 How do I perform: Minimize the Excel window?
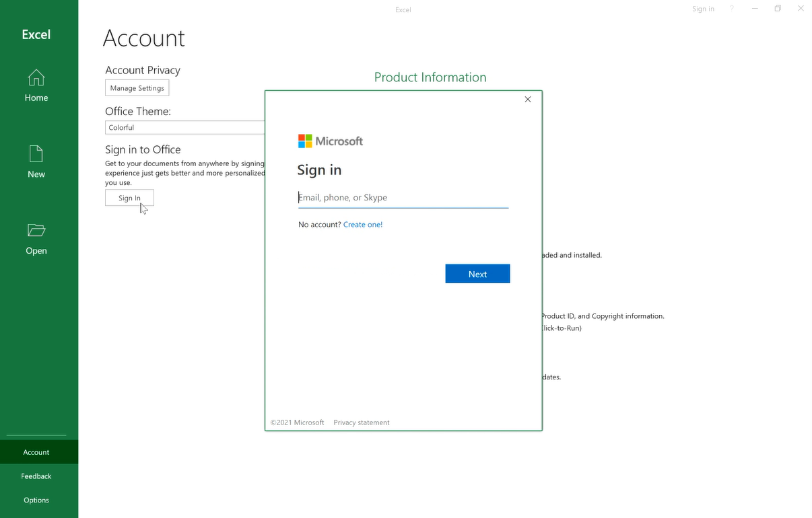coord(755,9)
